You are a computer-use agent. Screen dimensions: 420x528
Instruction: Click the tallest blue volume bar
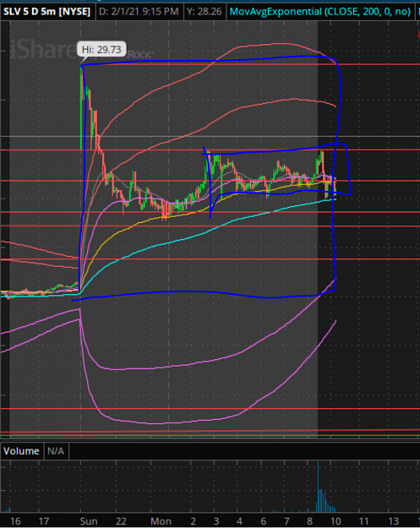[x=318, y=487]
